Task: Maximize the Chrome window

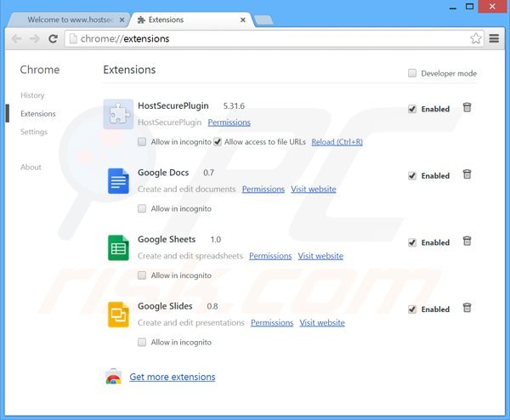Action: (x=469, y=7)
